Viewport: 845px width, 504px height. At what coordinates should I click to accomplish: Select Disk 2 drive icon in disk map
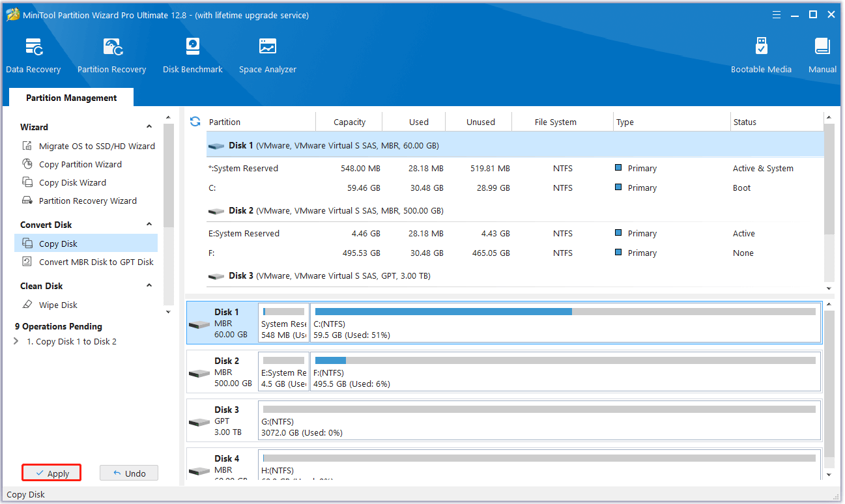pyautogui.click(x=199, y=373)
